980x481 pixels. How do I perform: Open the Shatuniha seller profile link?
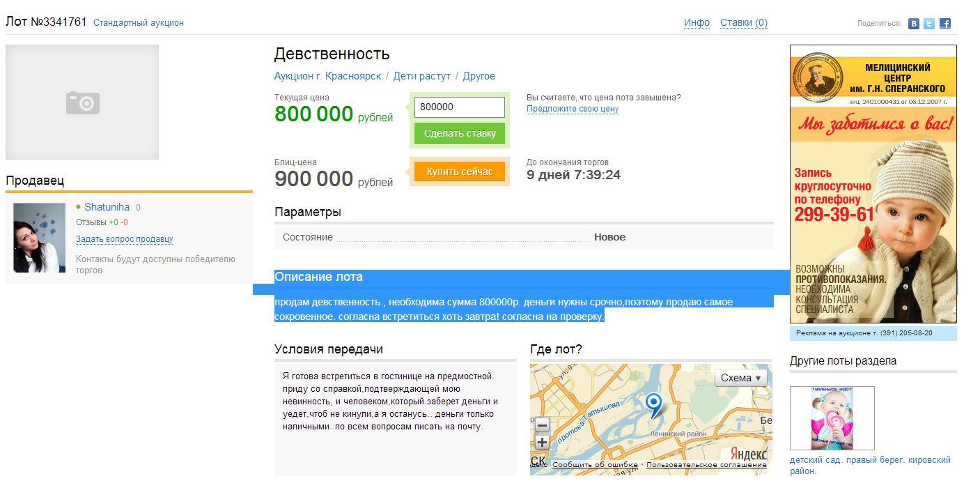(x=107, y=207)
